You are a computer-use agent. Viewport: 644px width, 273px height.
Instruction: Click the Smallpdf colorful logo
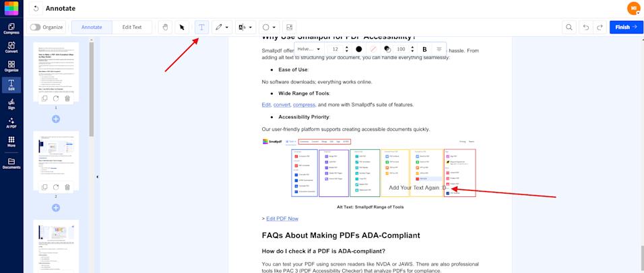click(11, 8)
